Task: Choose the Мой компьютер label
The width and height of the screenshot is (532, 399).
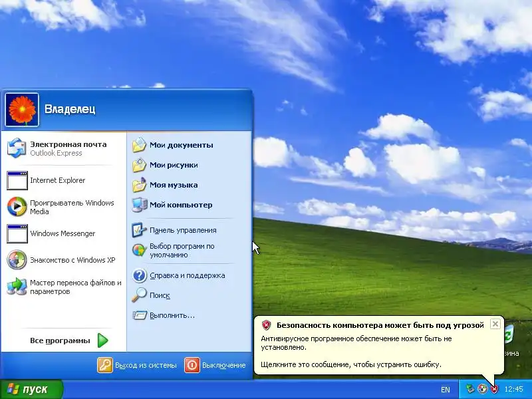Action: [181, 205]
